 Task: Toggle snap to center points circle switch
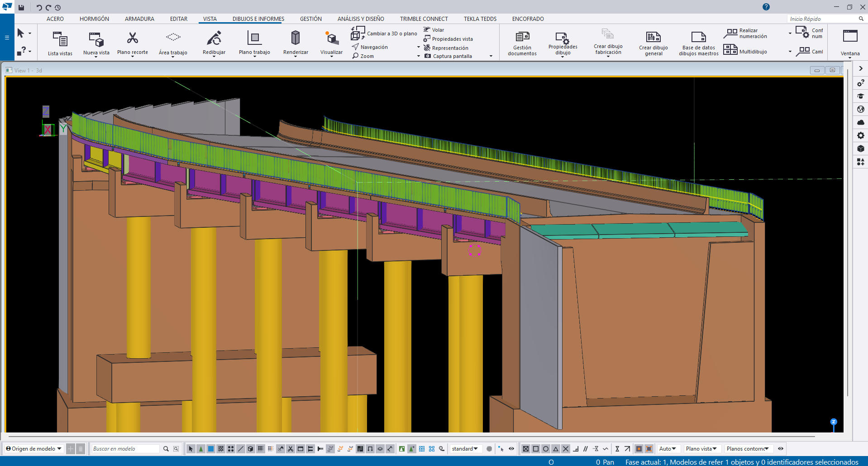tap(546, 449)
